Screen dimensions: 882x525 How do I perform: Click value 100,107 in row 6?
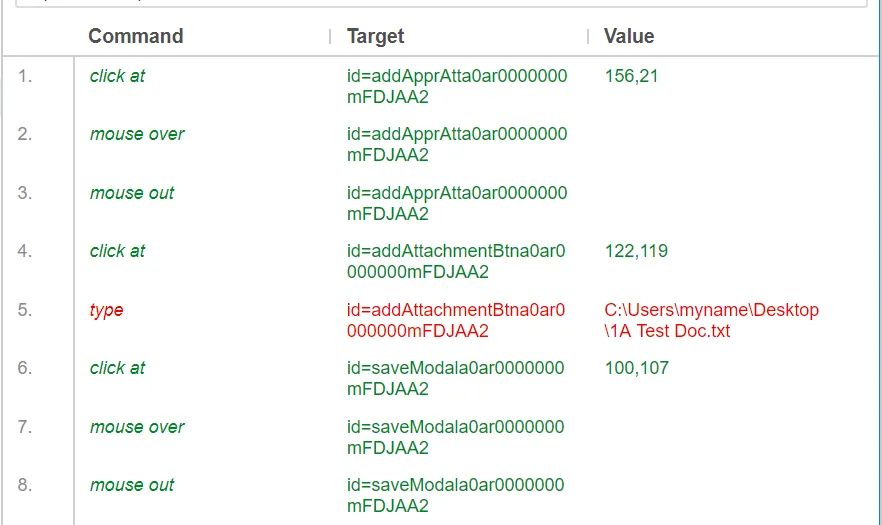pyautogui.click(x=636, y=368)
